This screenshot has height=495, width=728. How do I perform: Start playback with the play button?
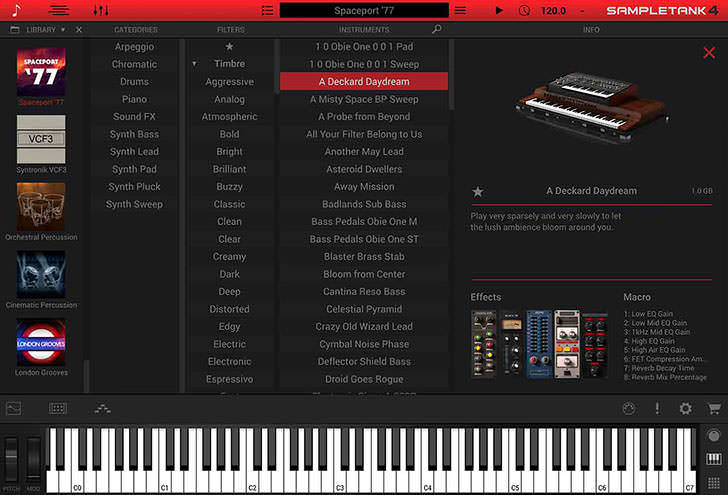[x=499, y=10]
